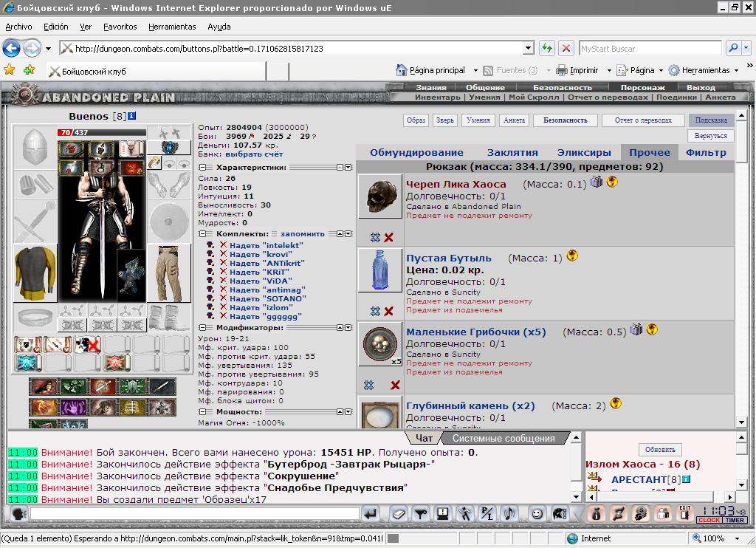Click the Пустая Бутыль item thumbnail
This screenshot has width=756, height=548.
click(x=380, y=270)
